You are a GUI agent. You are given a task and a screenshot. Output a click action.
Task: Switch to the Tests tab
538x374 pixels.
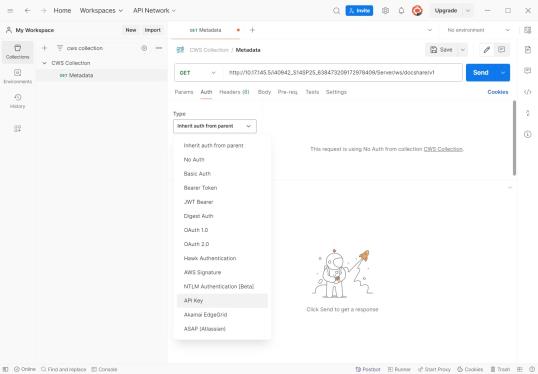tap(312, 92)
